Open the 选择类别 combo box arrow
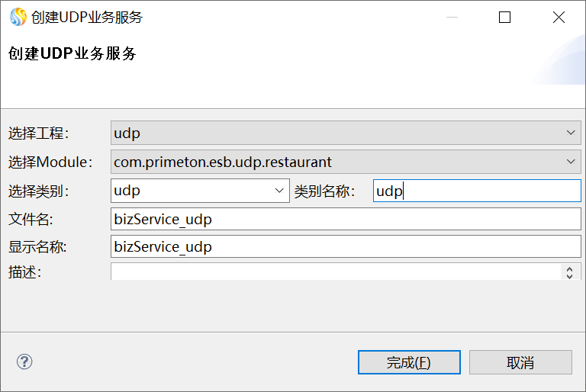 [280, 191]
